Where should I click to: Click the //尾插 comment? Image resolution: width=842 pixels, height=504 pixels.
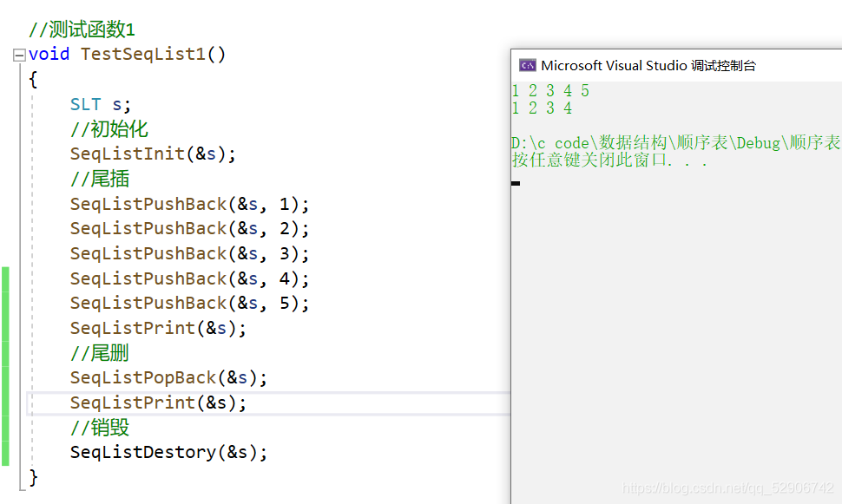(x=100, y=179)
